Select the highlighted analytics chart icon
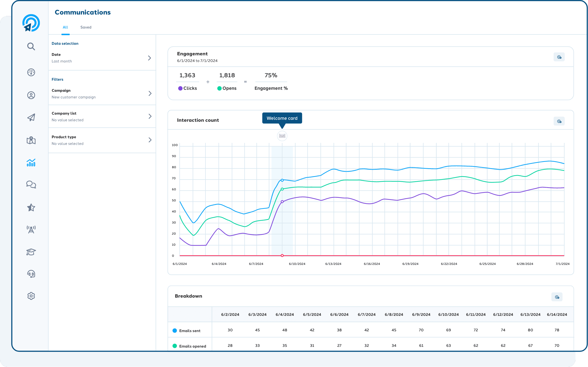The height and width of the screenshot is (367, 588). point(31,163)
